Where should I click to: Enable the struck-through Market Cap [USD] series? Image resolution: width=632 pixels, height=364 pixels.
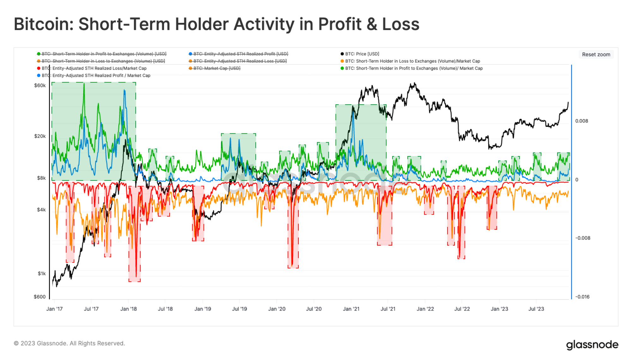point(217,68)
